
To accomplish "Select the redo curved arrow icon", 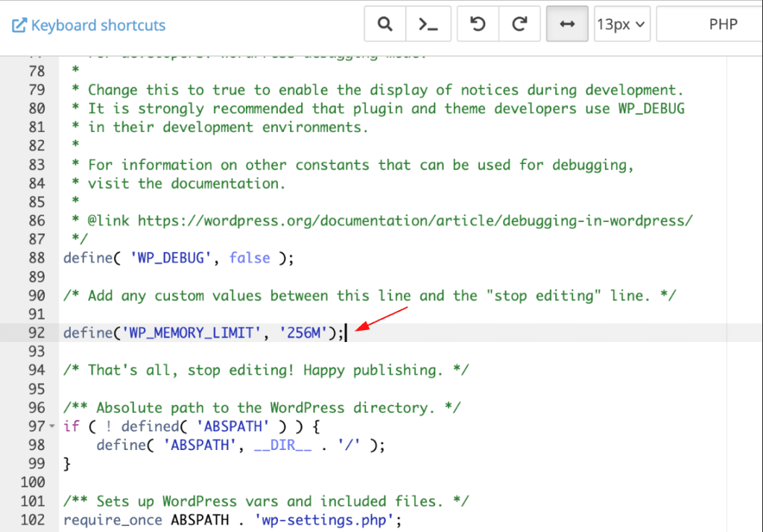I will click(x=519, y=23).
